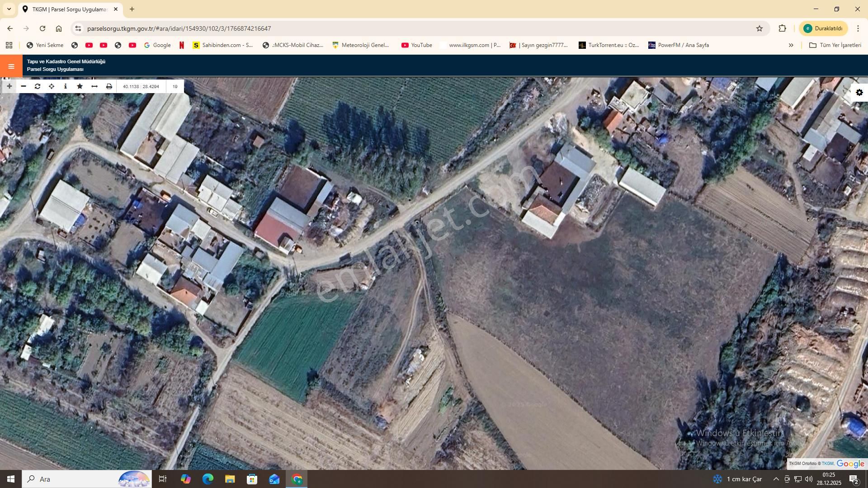Image resolution: width=868 pixels, height=488 pixels.
Task: Select the zoom in tool on map toolbar
Action: coord(9,86)
